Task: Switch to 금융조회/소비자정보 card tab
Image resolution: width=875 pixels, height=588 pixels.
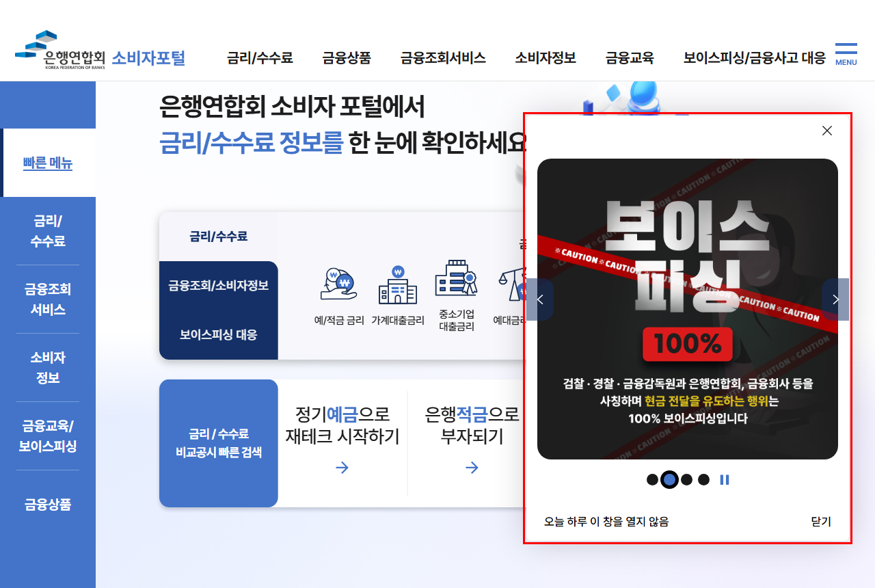Action: [x=219, y=286]
